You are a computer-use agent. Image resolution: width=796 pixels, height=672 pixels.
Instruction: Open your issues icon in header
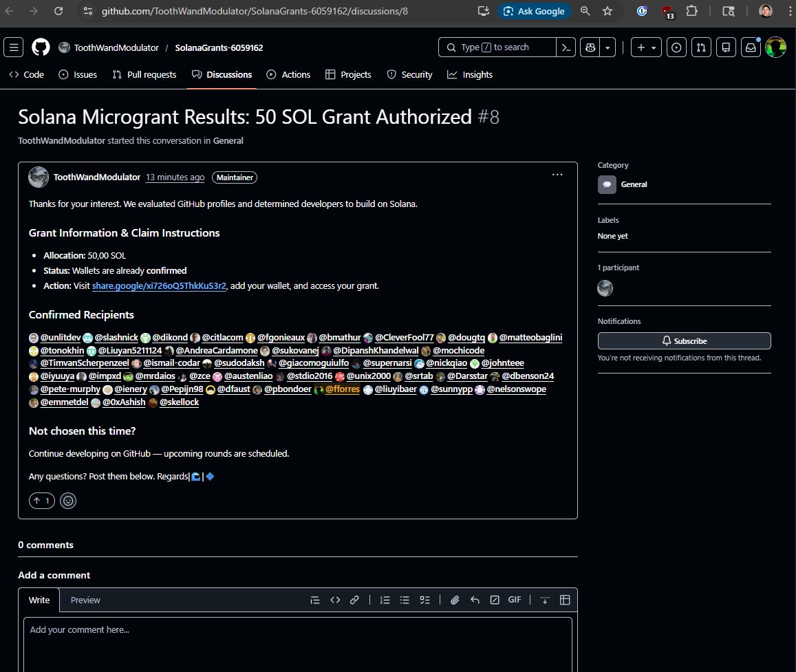point(676,47)
